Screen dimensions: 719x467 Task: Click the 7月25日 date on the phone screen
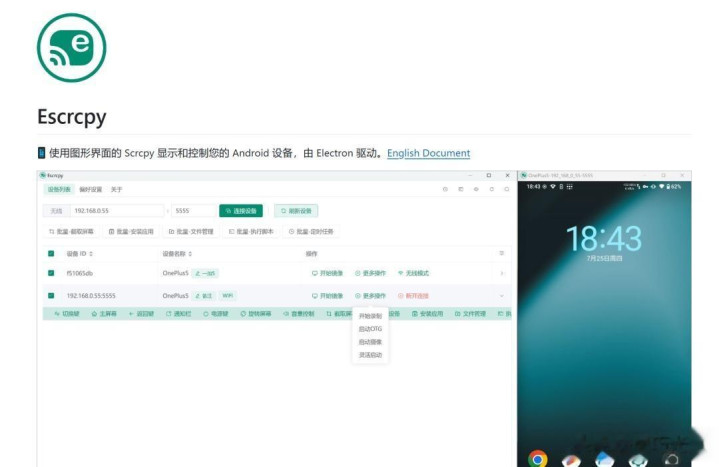[604, 259]
